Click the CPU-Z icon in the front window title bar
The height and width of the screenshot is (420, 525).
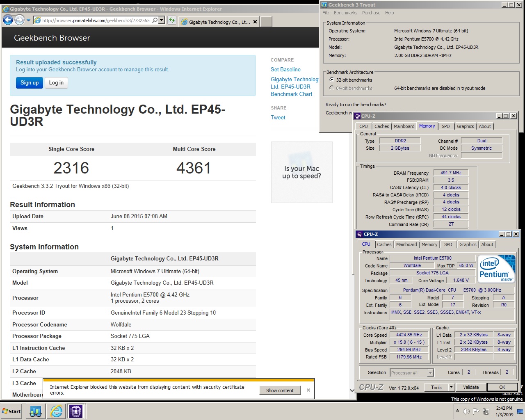(x=359, y=234)
